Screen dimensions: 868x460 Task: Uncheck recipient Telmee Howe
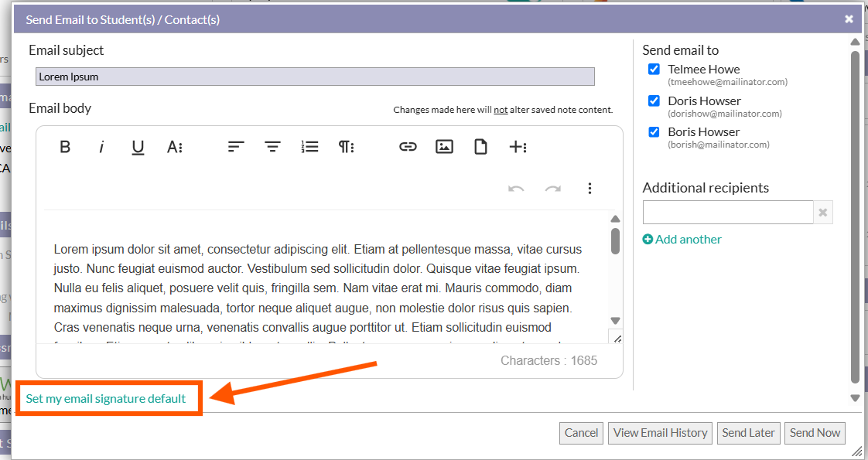(x=654, y=70)
